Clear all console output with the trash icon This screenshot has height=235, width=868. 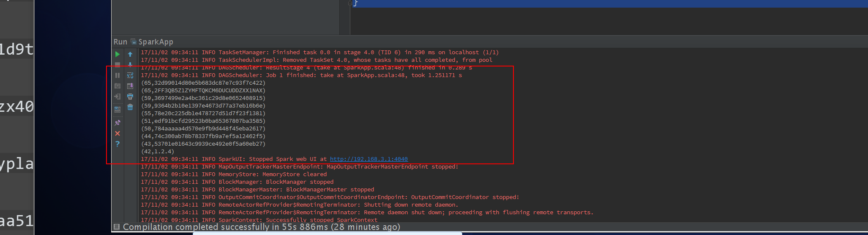[130, 107]
